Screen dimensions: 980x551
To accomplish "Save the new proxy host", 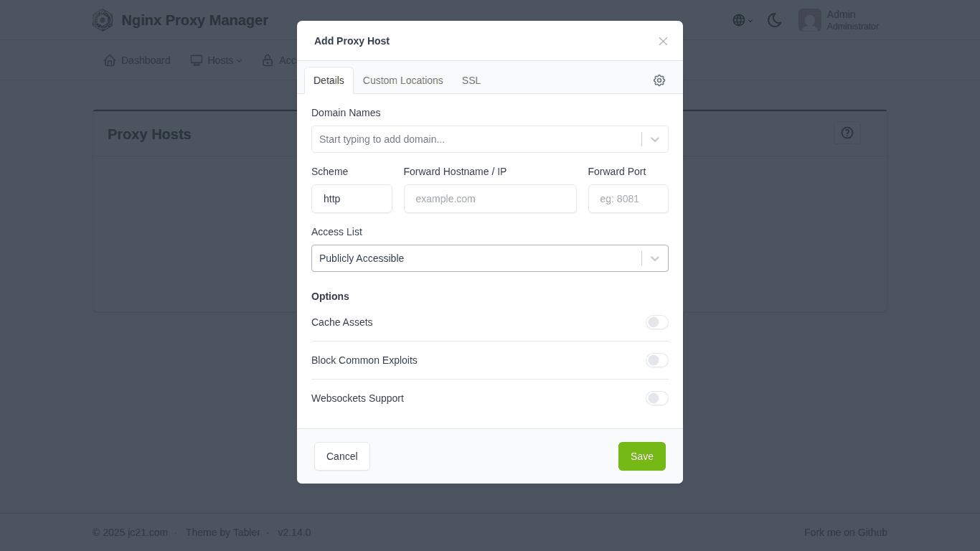I will click(x=641, y=456).
